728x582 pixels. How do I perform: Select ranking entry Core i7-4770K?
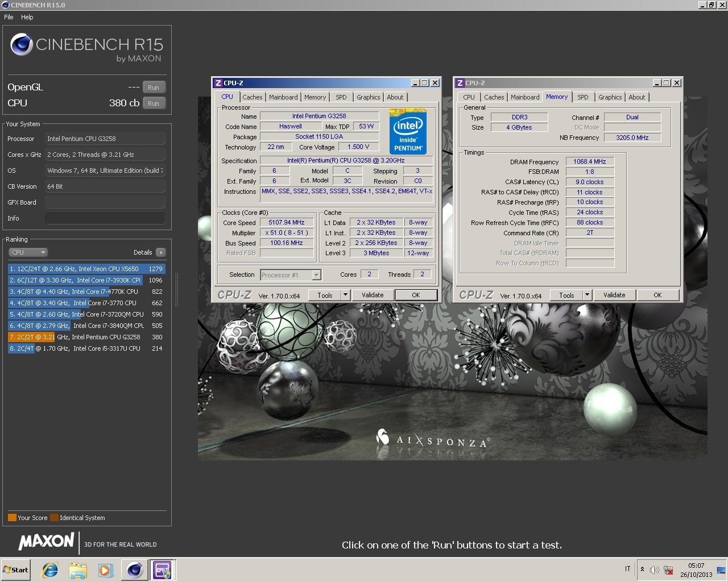point(86,292)
